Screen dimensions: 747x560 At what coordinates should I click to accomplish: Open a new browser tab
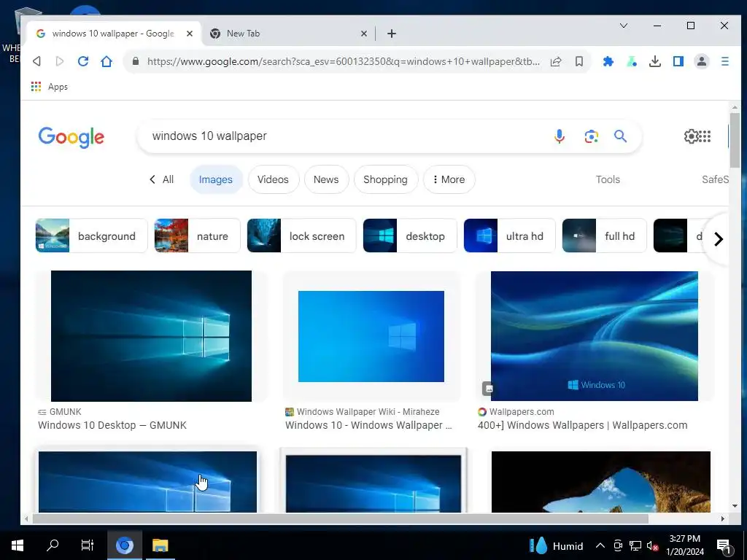391,34
